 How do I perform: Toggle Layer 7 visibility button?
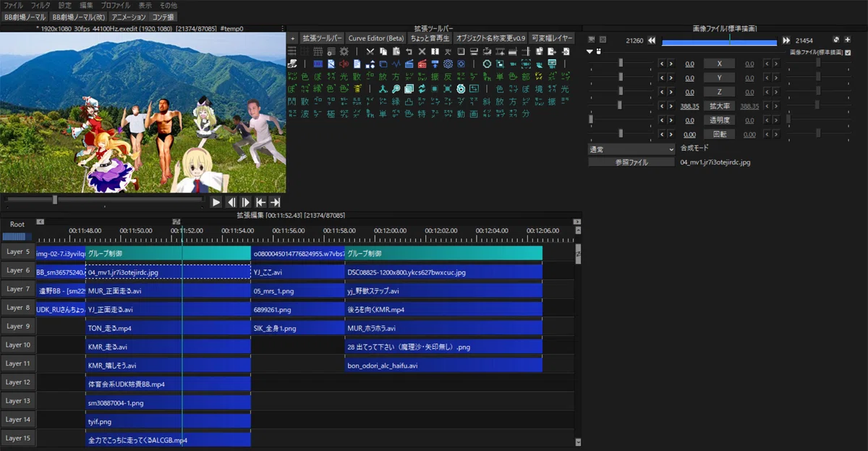tap(18, 289)
